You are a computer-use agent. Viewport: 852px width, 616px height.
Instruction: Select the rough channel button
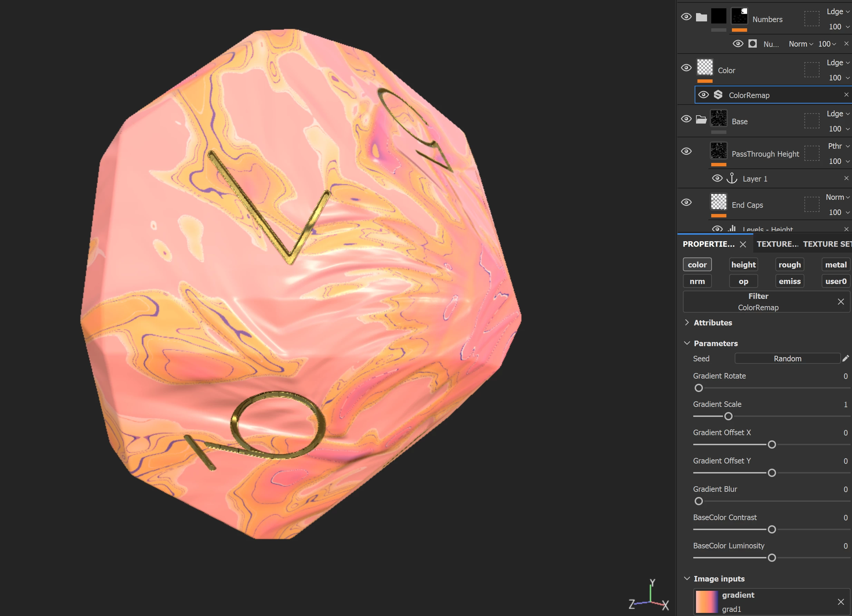pos(789,265)
